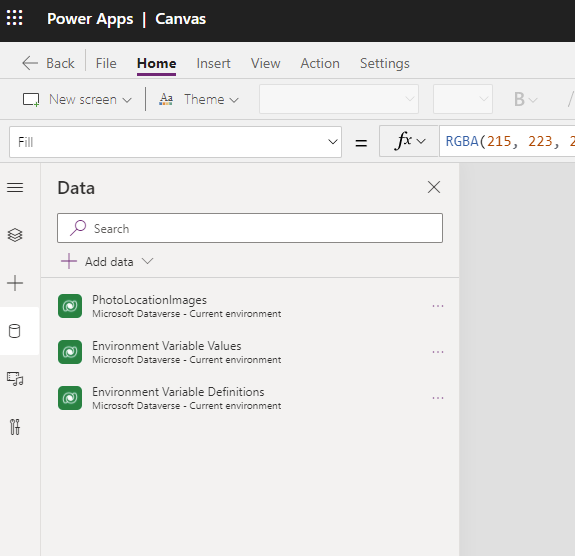Select the Data cylinder icon in sidebar

coord(15,331)
